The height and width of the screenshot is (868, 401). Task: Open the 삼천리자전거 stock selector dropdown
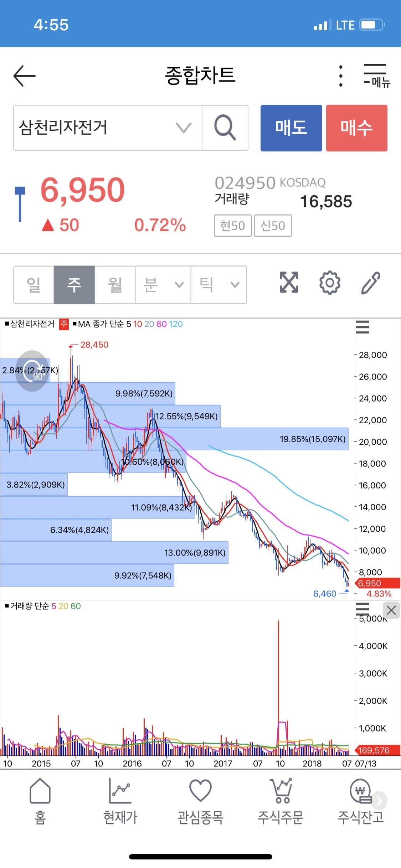coord(107,128)
